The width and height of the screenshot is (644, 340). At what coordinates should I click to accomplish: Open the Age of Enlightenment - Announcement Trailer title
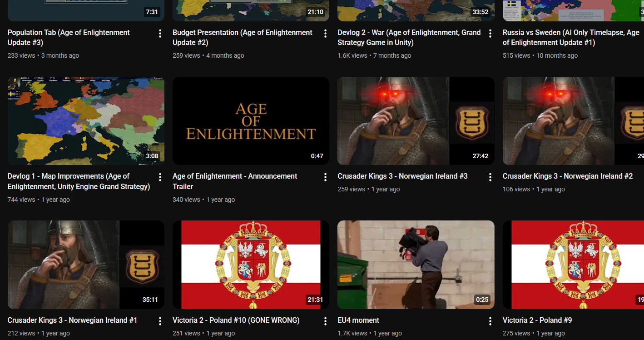click(235, 181)
